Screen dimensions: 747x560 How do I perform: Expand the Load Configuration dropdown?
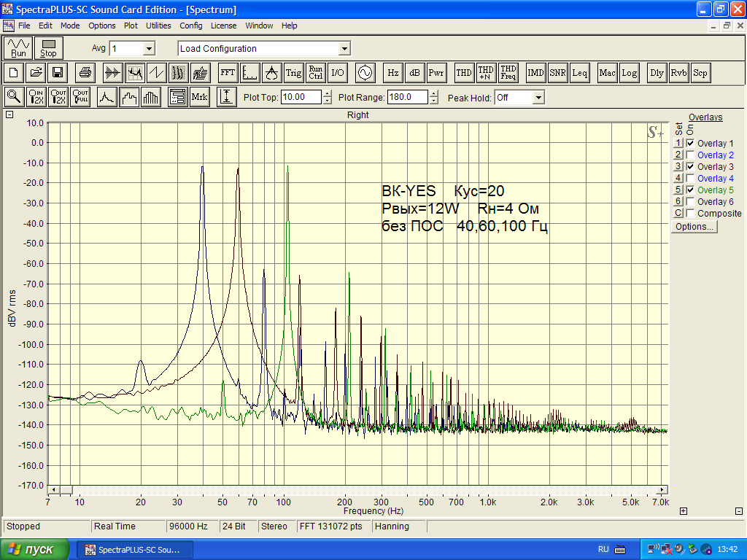pyautogui.click(x=344, y=49)
